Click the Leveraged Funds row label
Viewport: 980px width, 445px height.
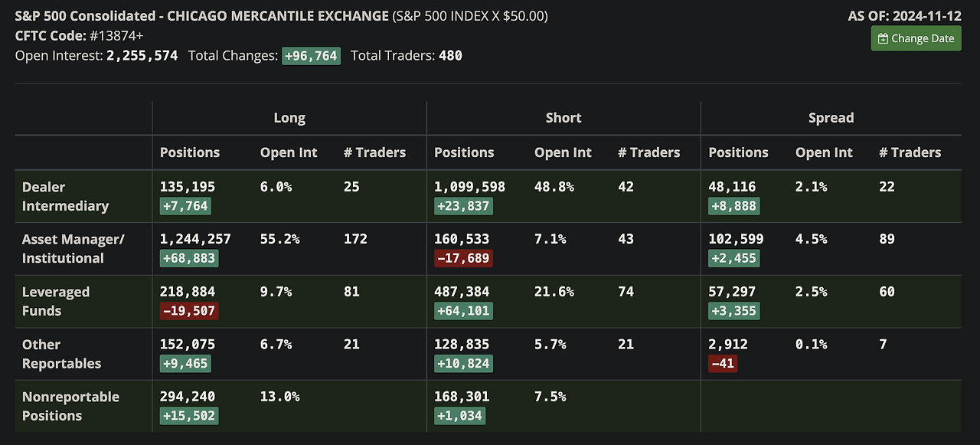56,301
